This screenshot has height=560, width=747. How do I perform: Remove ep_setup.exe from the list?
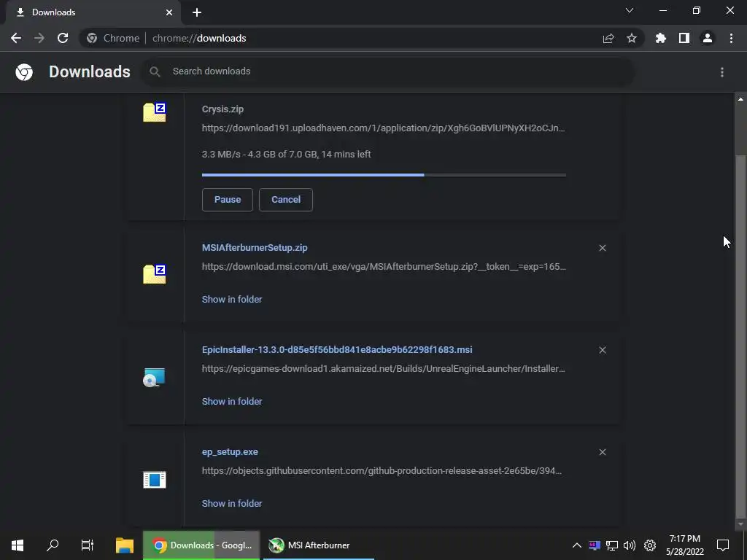point(603,452)
